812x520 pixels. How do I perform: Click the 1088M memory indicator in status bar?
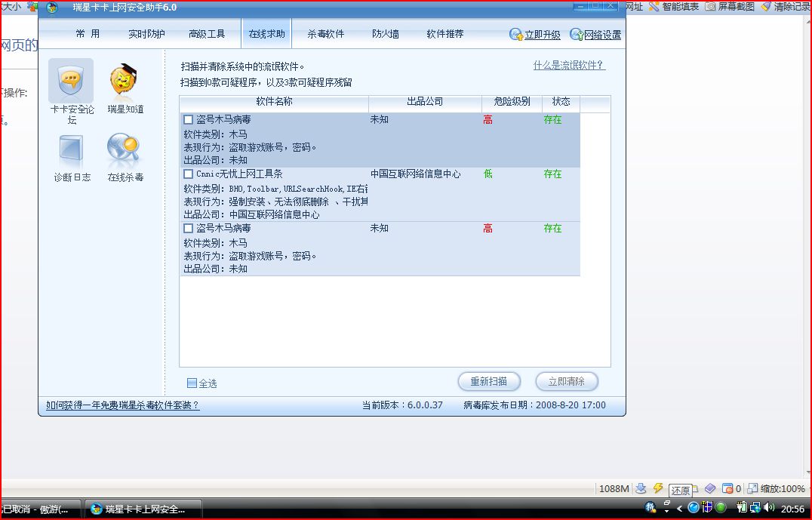tap(614, 488)
